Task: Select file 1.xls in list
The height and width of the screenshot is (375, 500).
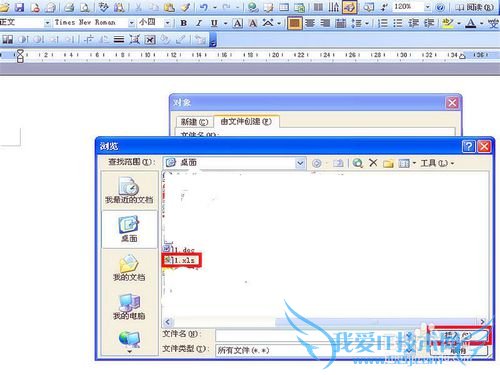Action: pos(182,260)
